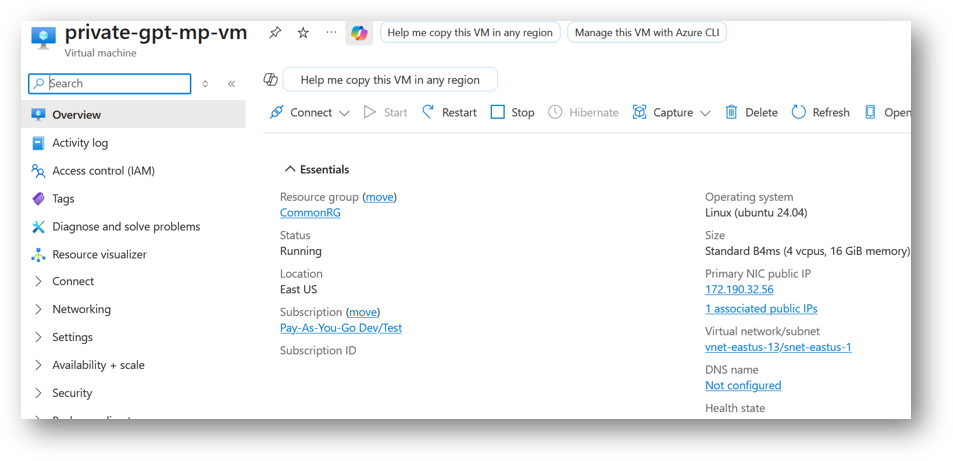Stop the virtual machine

tap(512, 113)
